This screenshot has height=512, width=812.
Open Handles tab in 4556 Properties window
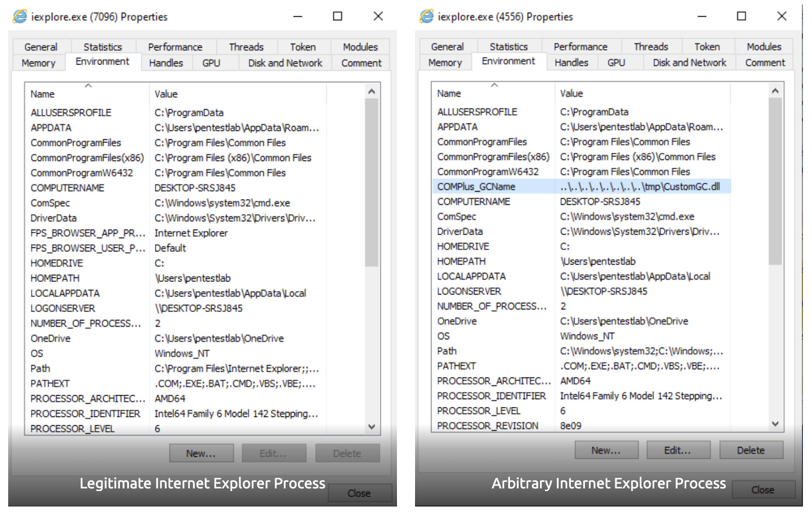click(x=571, y=62)
